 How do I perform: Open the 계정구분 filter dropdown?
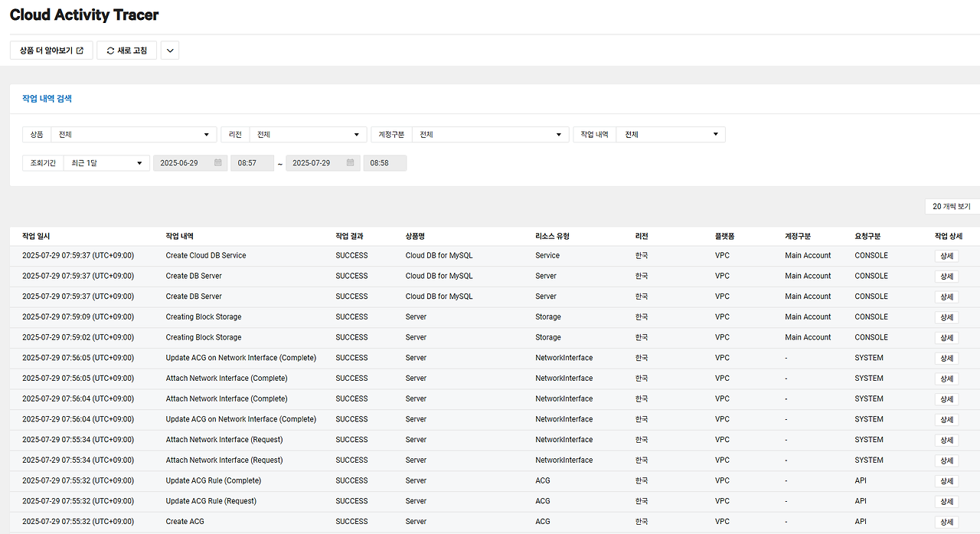[490, 135]
